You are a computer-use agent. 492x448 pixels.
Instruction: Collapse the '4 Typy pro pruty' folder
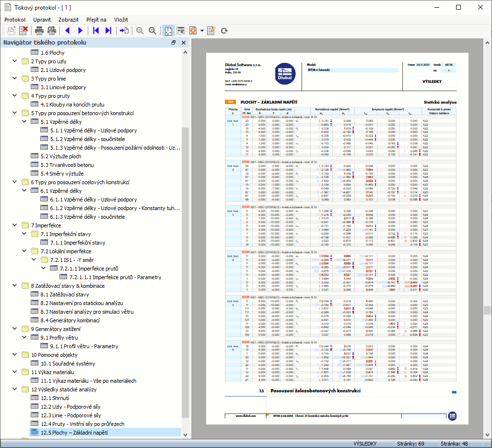[15, 95]
